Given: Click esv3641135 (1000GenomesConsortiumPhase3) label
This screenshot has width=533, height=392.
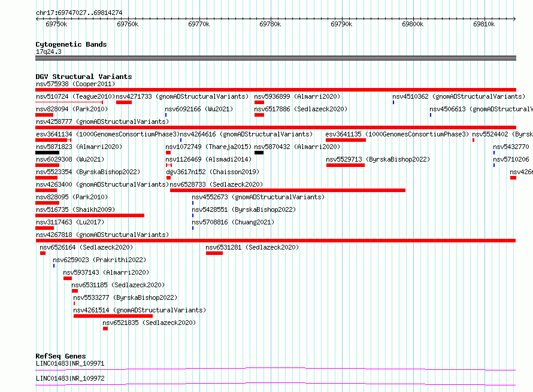Looking at the screenshot, I should (397, 134).
